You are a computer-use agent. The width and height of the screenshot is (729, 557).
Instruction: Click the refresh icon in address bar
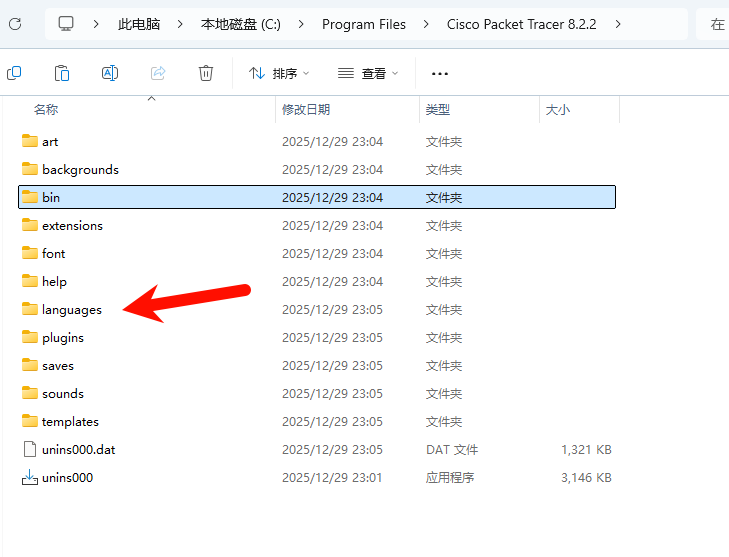coord(15,24)
